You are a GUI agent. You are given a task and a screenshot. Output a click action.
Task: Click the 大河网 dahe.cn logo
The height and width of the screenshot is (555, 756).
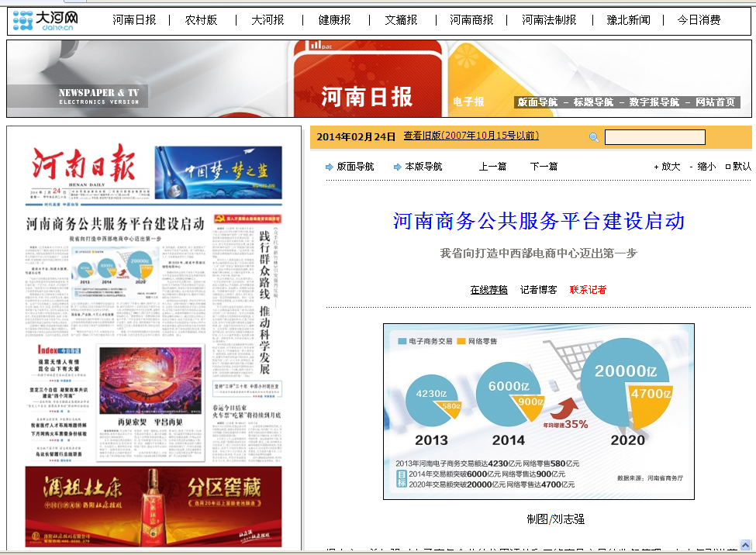(x=45, y=20)
